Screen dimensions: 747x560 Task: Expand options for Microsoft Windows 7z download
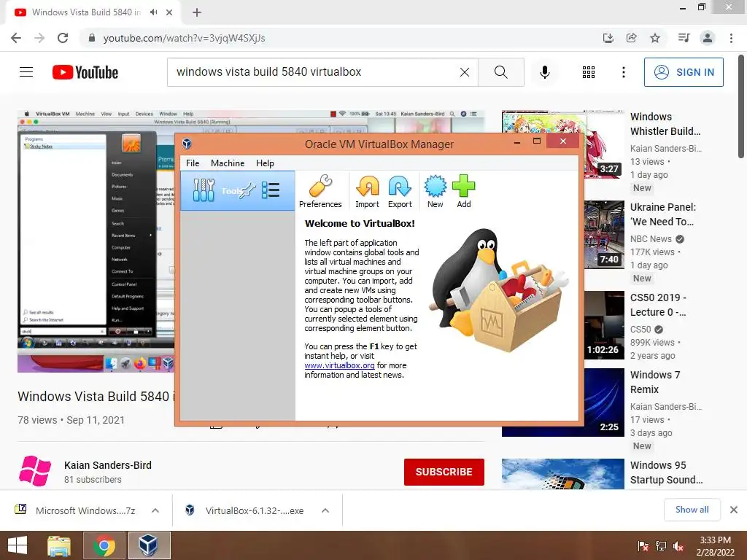[155, 510]
